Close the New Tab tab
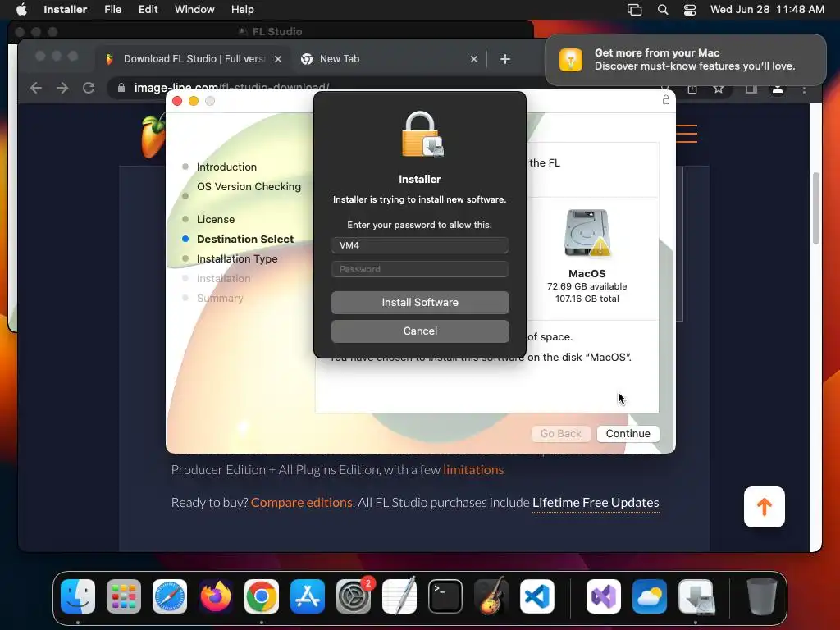The width and height of the screenshot is (840, 630). [x=473, y=59]
